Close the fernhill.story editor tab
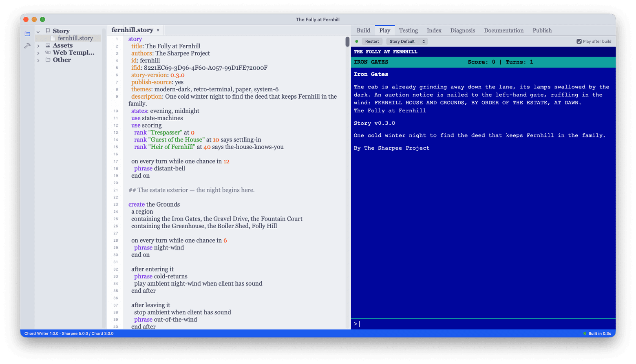Viewport: 636px width, 364px height. click(158, 30)
